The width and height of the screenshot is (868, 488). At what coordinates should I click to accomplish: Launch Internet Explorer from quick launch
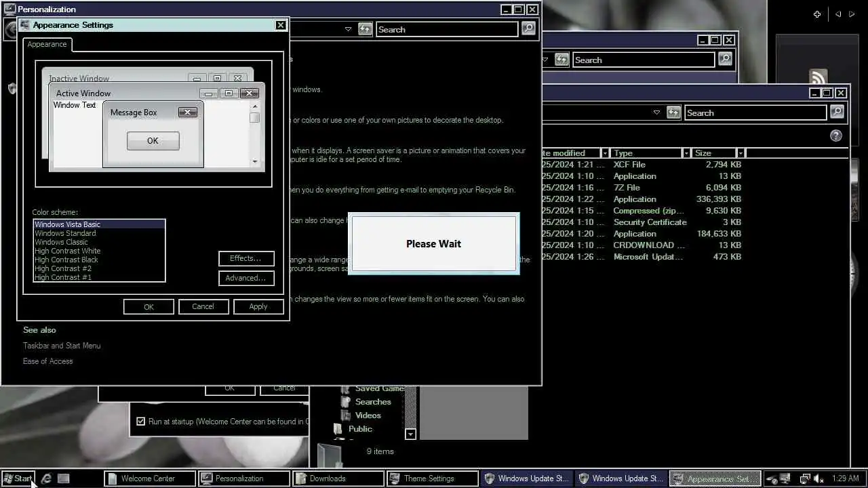coord(46,479)
